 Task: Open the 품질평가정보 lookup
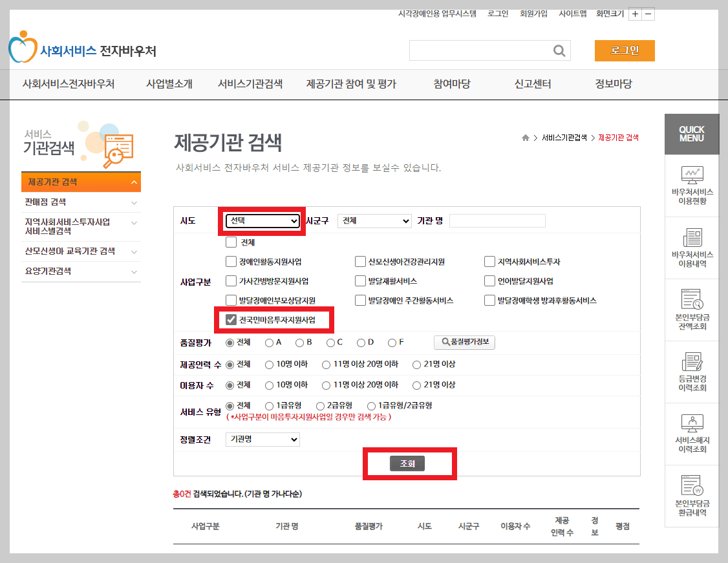coord(464,343)
